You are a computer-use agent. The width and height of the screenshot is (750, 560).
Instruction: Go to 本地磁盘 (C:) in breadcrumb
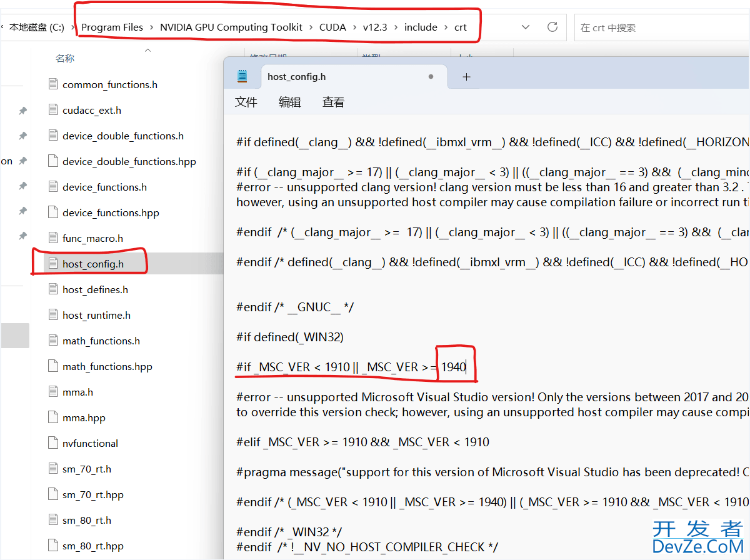click(37, 27)
